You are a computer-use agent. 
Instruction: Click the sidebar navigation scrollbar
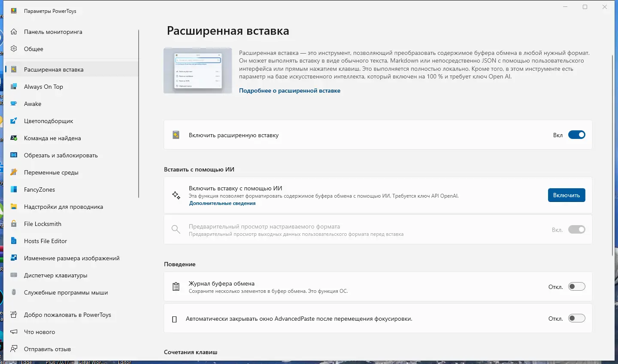coord(139,114)
